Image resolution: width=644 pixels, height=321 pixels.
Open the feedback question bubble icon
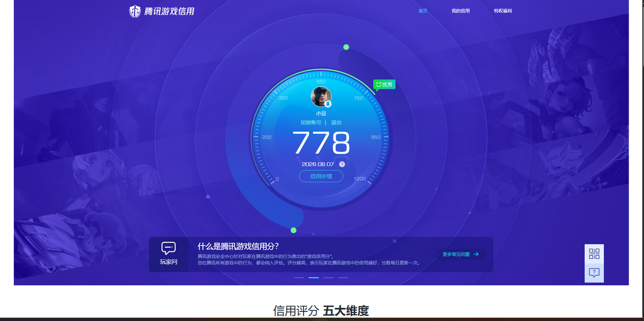pos(594,273)
